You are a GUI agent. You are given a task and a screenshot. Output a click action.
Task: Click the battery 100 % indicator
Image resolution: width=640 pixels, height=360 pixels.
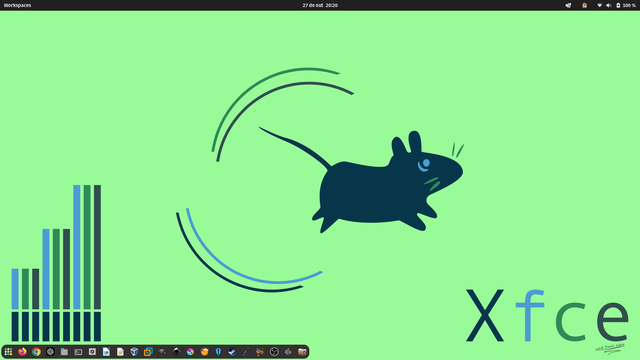point(626,5)
